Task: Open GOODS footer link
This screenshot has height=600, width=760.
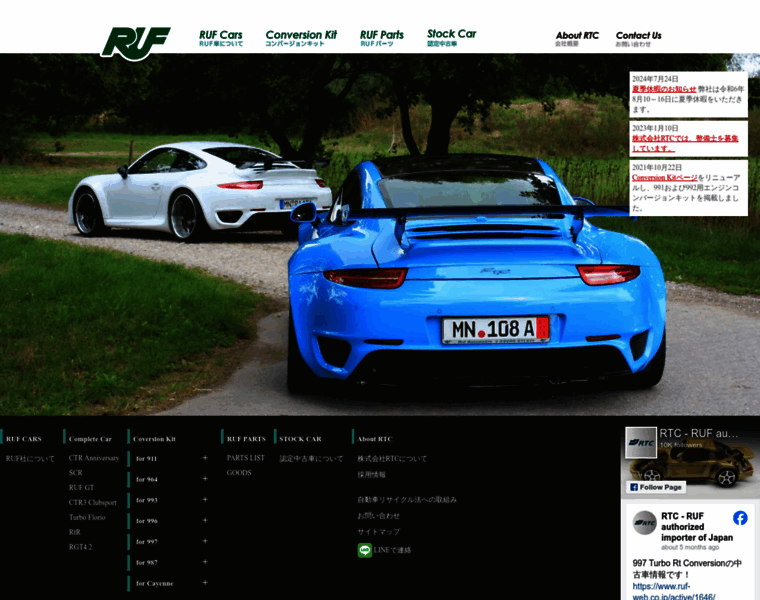Action: [239, 473]
